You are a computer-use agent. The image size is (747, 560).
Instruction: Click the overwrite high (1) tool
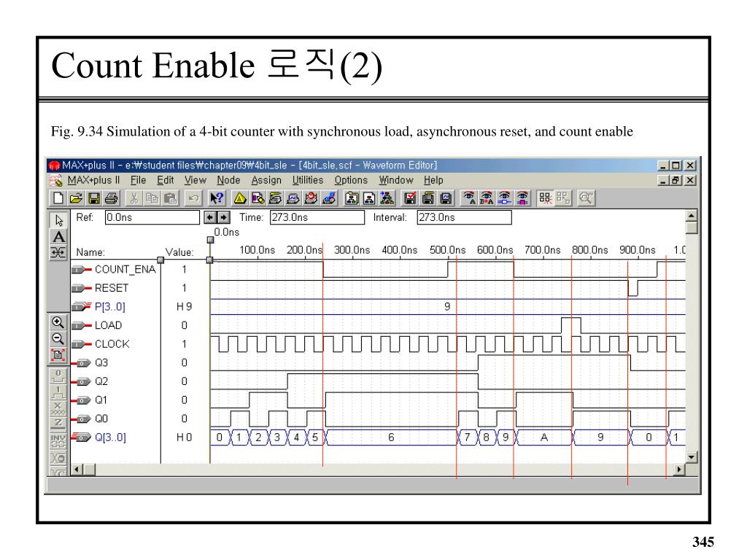[x=58, y=393]
